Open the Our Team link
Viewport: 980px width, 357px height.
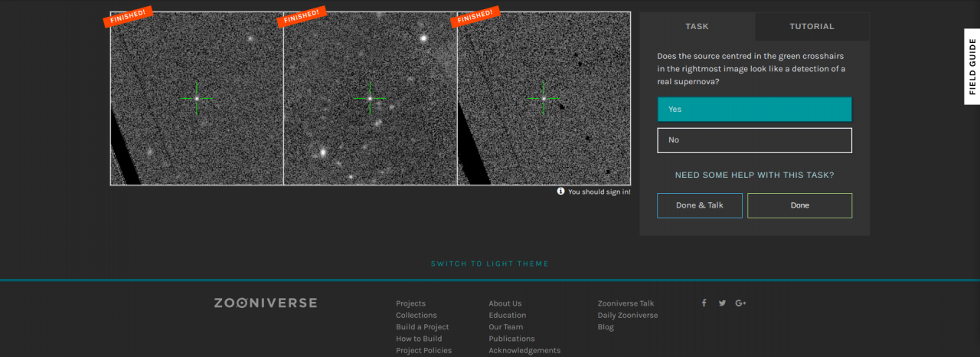(x=507, y=327)
